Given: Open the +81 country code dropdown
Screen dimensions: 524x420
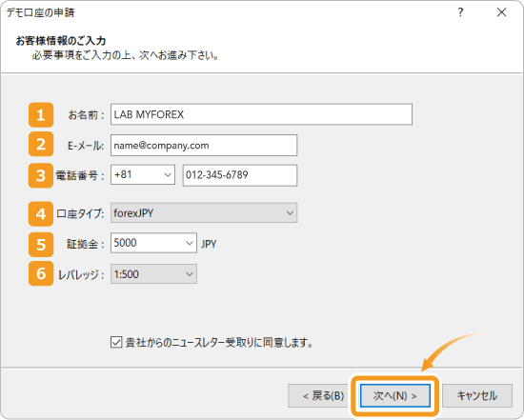Looking at the screenshot, I should click(143, 174).
